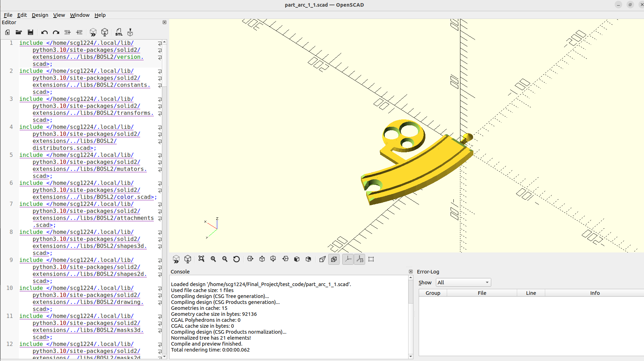644x361 pixels.
Task: Toggle show edges in the viewport
Action: (x=371, y=259)
